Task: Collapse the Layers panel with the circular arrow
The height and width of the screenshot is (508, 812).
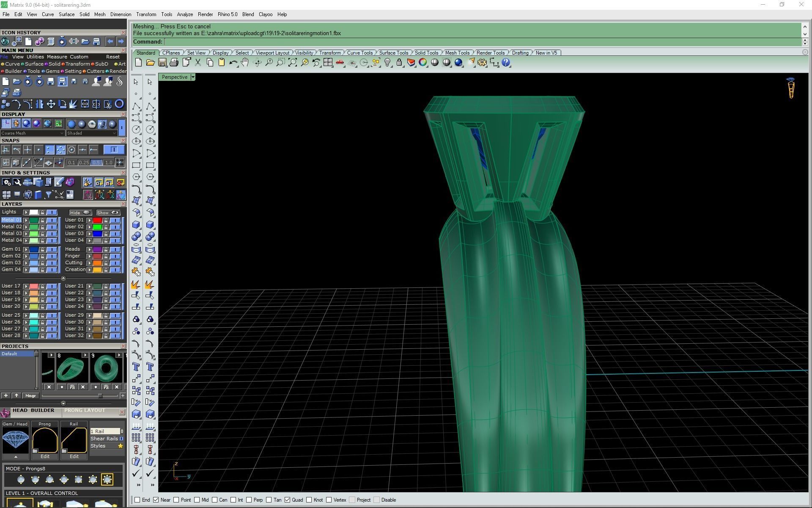Action: 63,278
